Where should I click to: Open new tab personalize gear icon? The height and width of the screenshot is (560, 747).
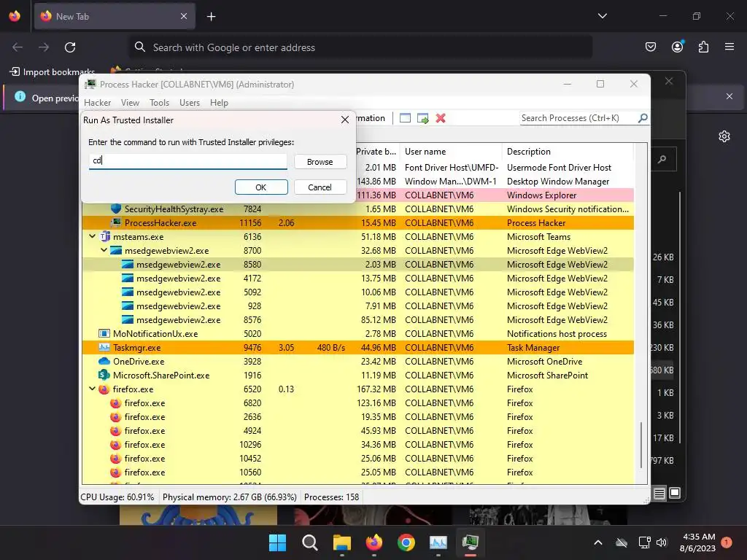click(x=724, y=136)
